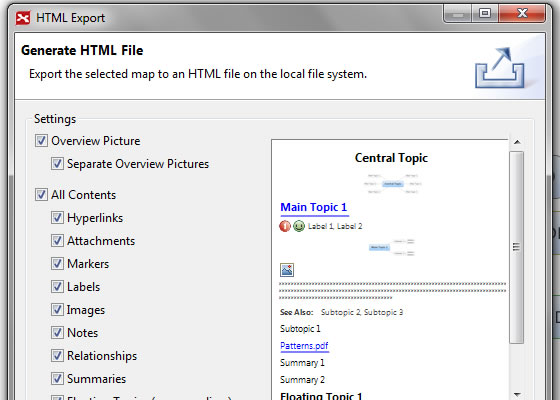Uncheck the Overview Picture checkbox
560x400 pixels.
tap(41, 141)
